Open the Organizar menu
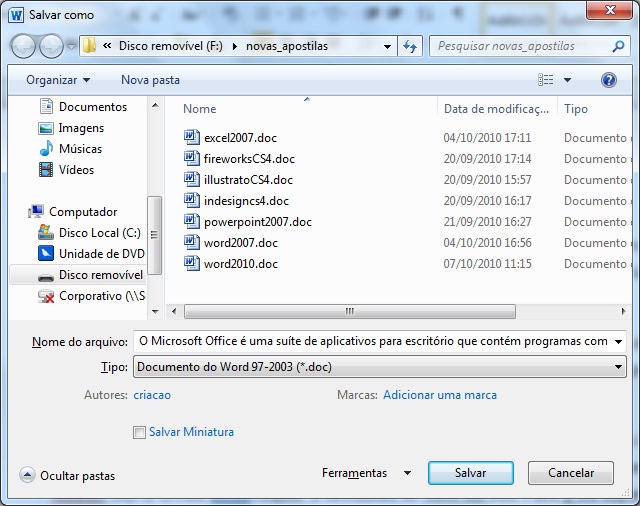 click(58, 79)
